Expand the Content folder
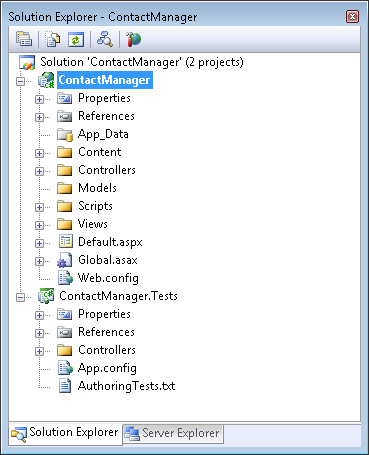Screen dimensions: 369x455 pyautogui.click(x=39, y=153)
